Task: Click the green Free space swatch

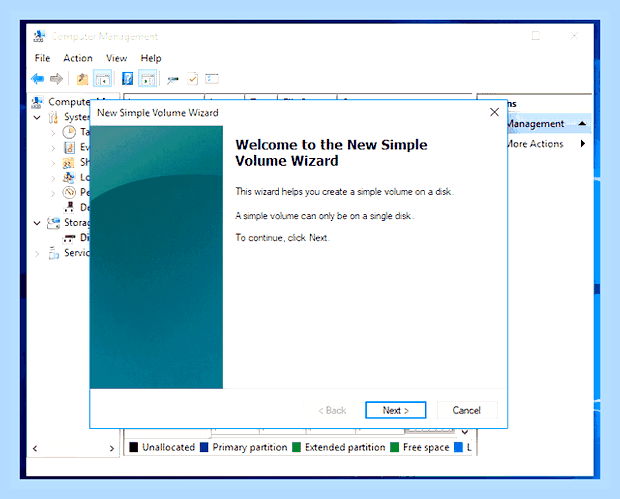Action: [394, 447]
